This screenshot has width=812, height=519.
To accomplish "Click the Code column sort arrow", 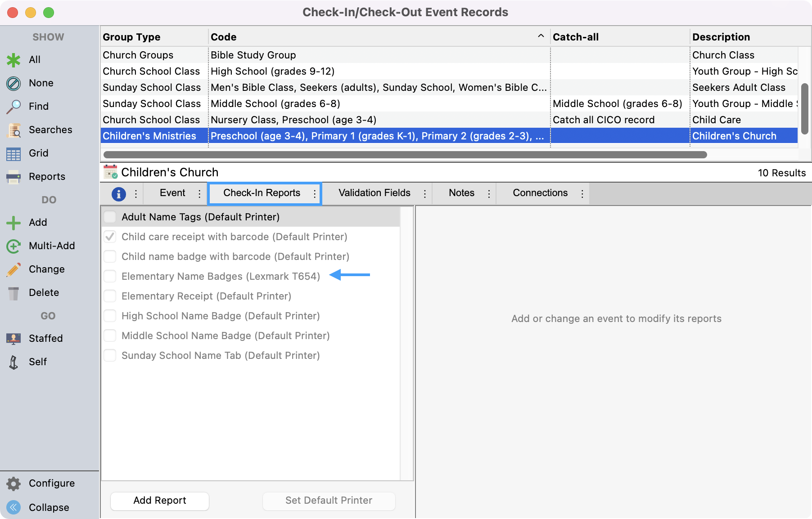I will point(541,36).
